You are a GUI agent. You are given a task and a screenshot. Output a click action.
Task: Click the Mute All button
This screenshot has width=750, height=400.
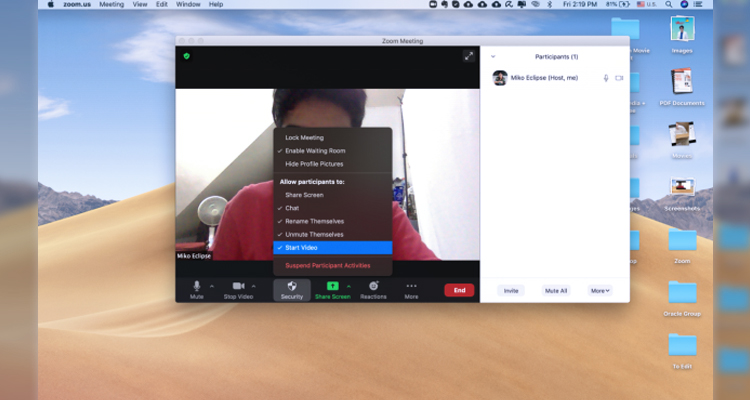(556, 290)
